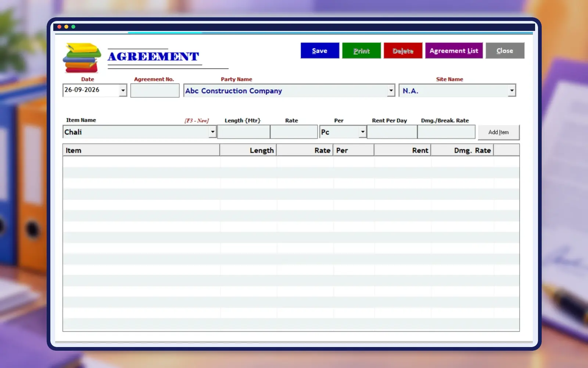
Task: Click the AGREEMENT title heading
Action: click(153, 56)
